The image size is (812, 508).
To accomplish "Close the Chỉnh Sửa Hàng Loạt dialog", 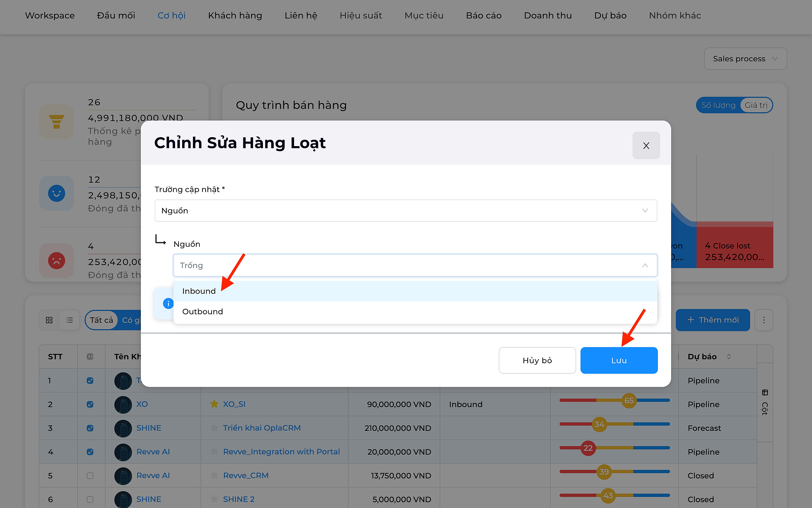I will coord(646,145).
